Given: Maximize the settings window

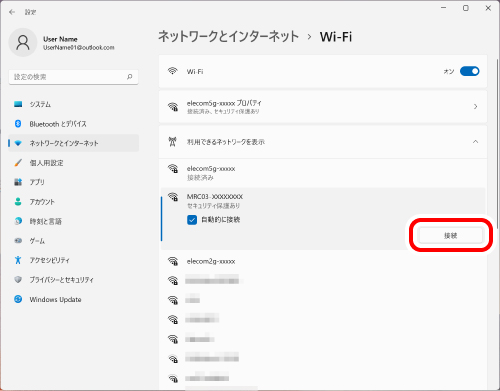Looking at the screenshot, I should pos(466,8).
